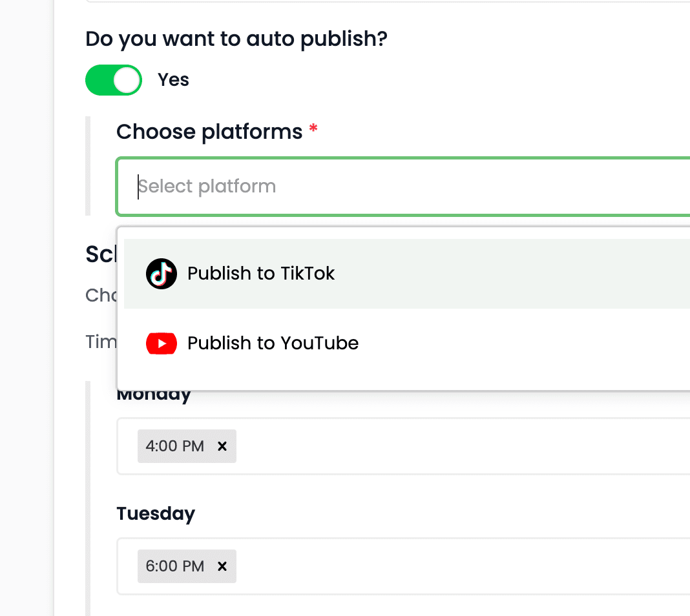Screen dimensions: 690x616
Task: Open the Select platform combo box
Action: pos(402,187)
